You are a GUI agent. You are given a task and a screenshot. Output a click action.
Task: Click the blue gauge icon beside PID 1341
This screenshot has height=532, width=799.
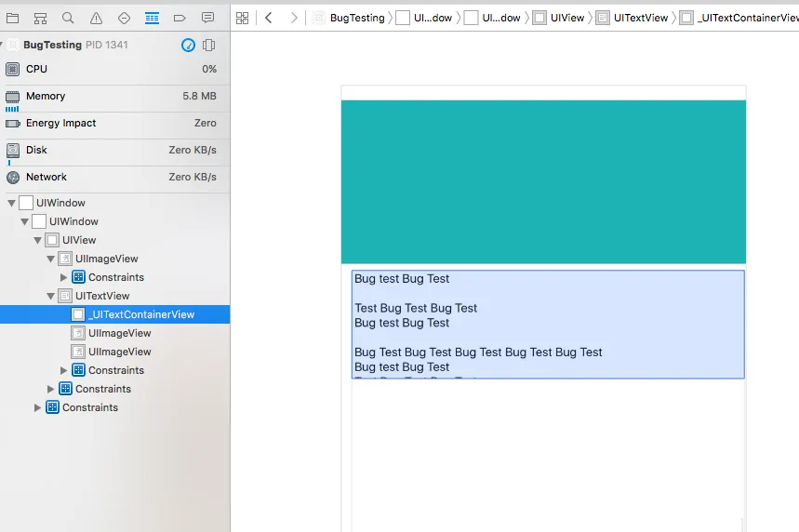point(188,45)
